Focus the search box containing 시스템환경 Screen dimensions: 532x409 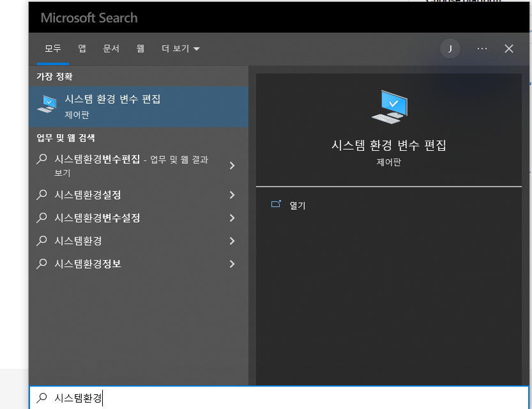(279, 397)
